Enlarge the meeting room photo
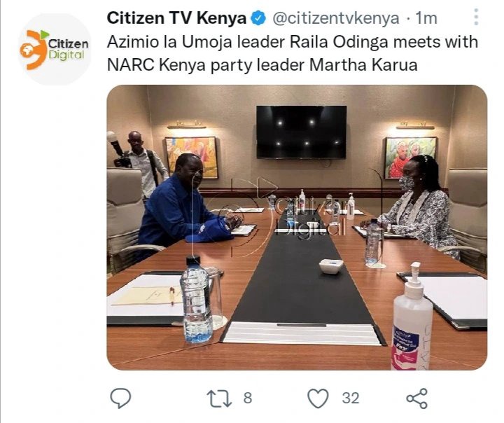504x423 pixels. click(297, 228)
